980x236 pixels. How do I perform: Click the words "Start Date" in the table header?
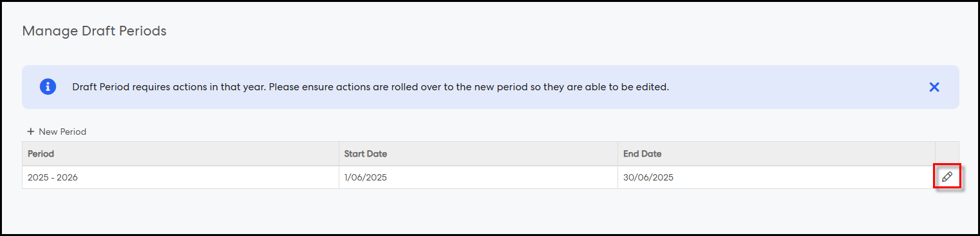coord(366,153)
